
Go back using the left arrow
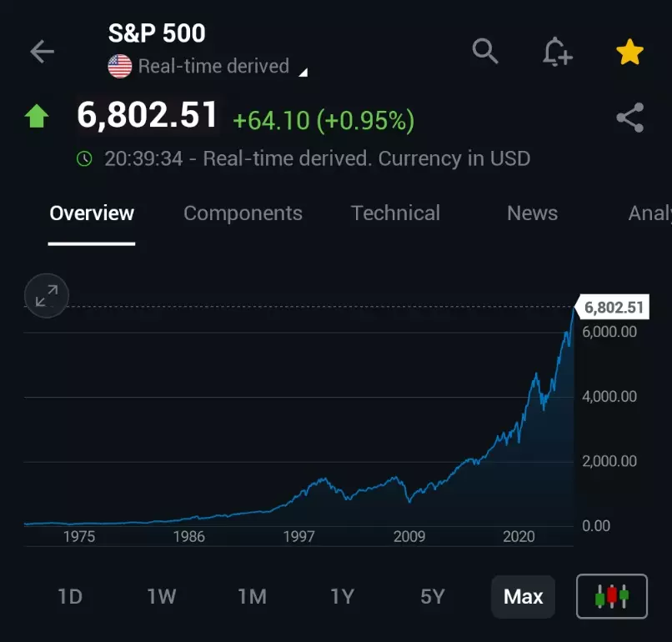42,52
